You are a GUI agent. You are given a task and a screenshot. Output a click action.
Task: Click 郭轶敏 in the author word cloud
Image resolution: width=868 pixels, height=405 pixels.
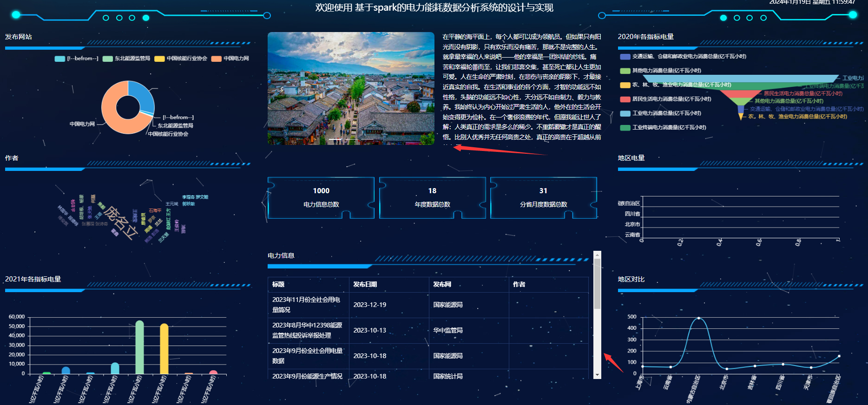(189, 204)
